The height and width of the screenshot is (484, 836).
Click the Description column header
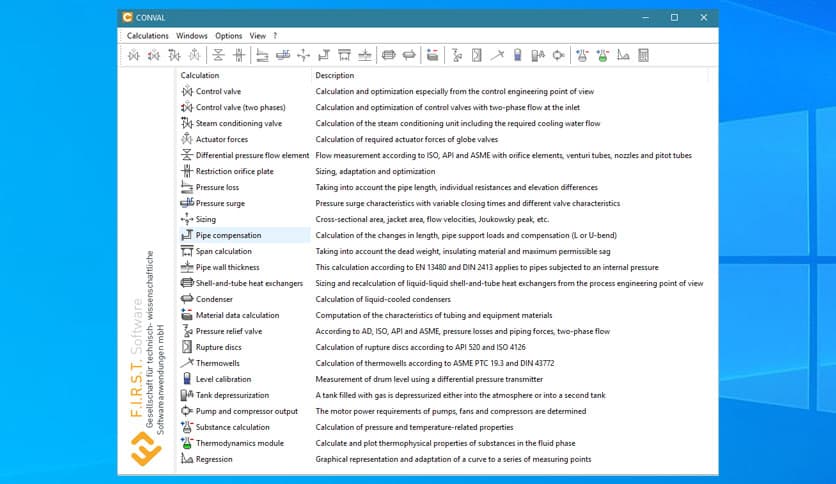(x=335, y=75)
